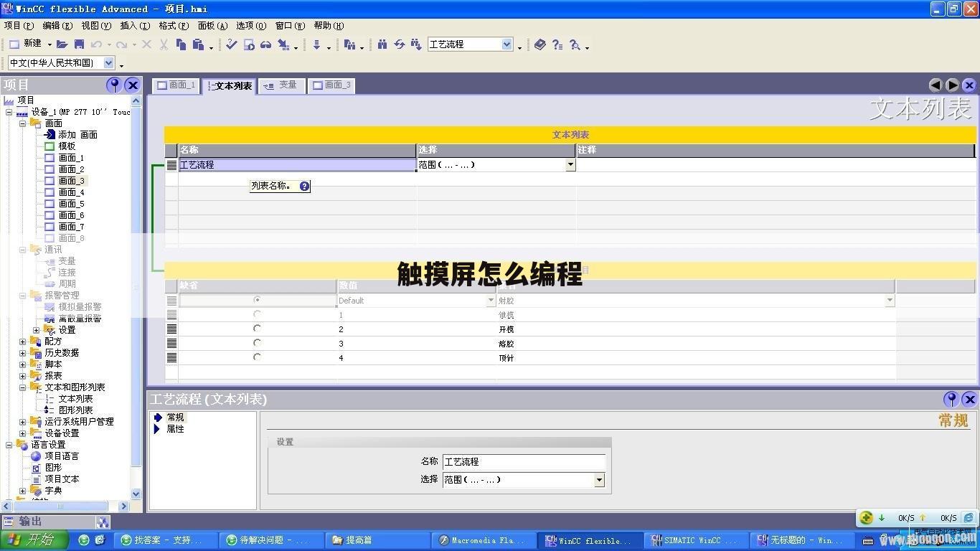Click the Open project folder icon
The width and height of the screenshot is (980, 551).
coord(62,44)
